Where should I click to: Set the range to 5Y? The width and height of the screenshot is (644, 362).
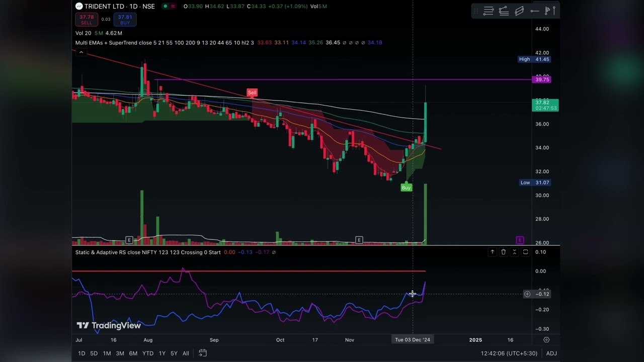tap(174, 353)
